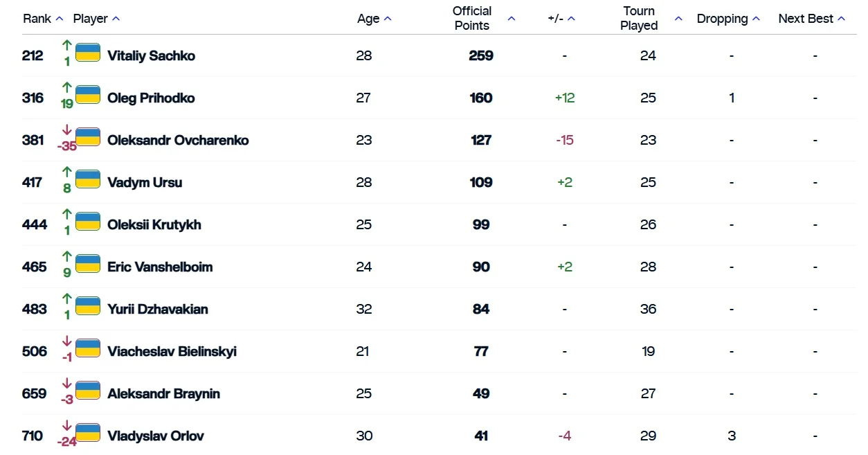Sort by Age using header arrow
Image resolution: width=868 pixels, height=455 pixels.
pos(388,19)
